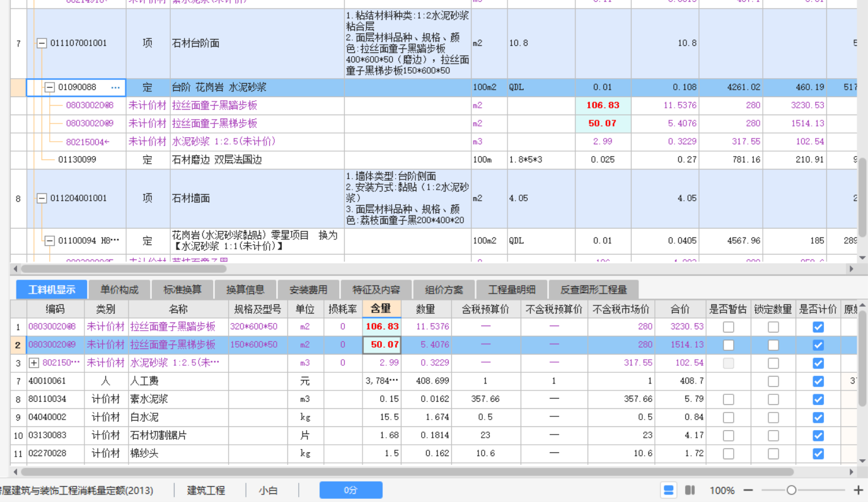Viewport: 868px width, 502px height.
Task: Uncheck 是否计价 for 拉丝面童子黑踏步板
Action: point(818,327)
